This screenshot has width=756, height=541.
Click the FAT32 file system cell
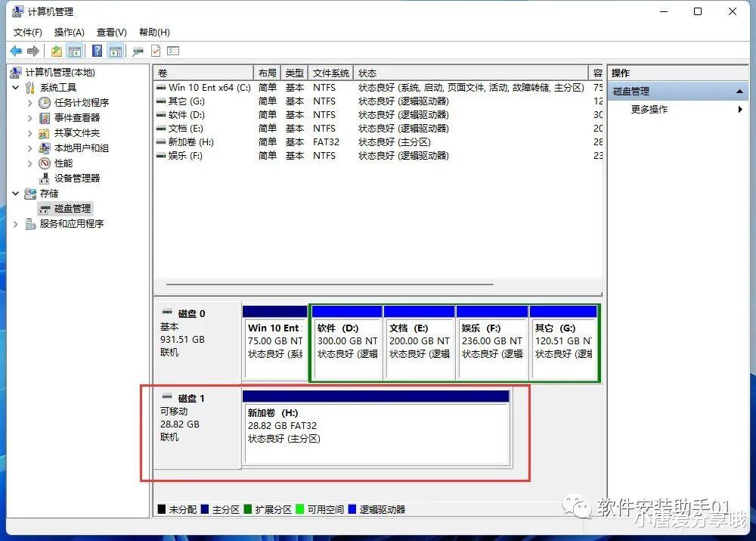coord(327,142)
